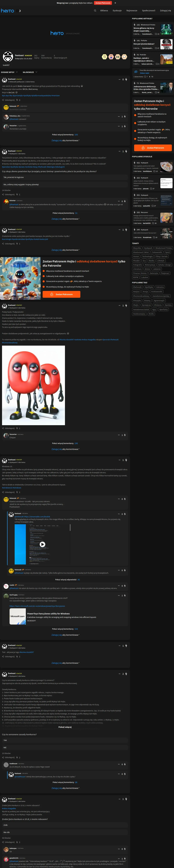Upvote lightning on Felonious_Gru's comment

pyautogui.click(x=125, y=117)
